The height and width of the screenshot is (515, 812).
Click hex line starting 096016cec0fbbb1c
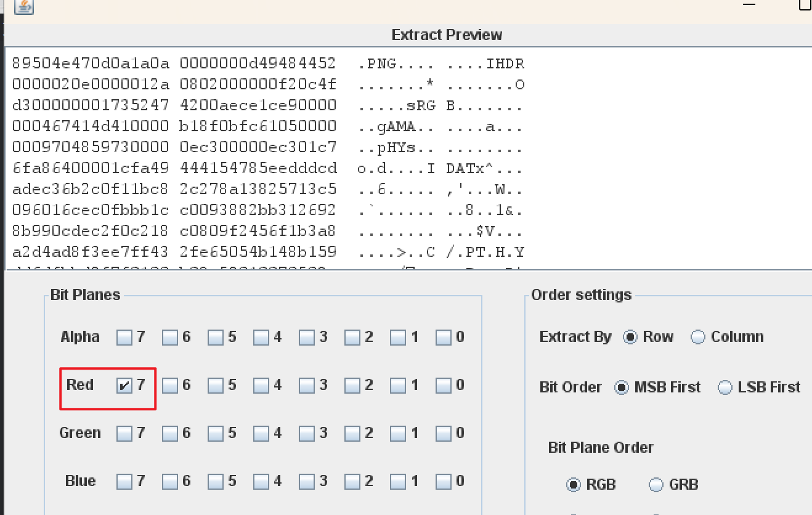click(x=174, y=211)
